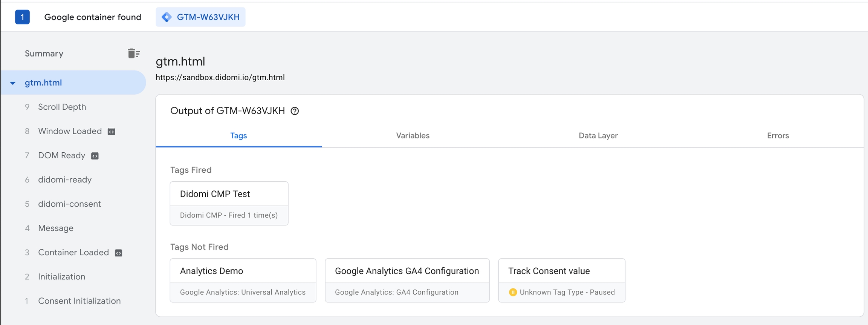This screenshot has height=325, width=868.
Task: Switch to the Variables tab
Action: (413, 136)
